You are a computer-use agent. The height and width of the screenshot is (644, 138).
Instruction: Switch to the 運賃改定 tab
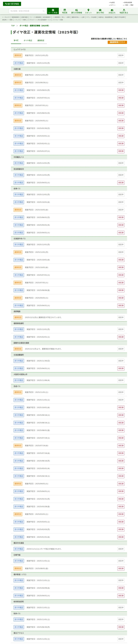(x=41, y=40)
